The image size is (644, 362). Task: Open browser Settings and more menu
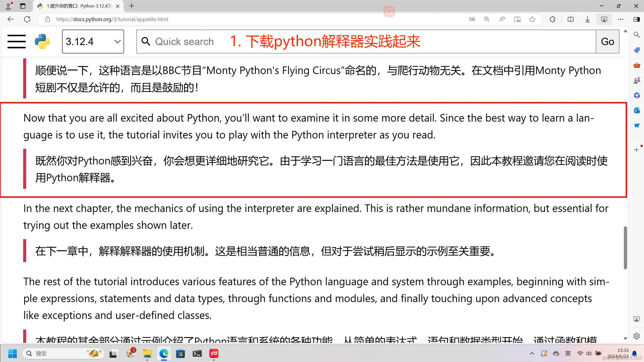tap(621, 19)
